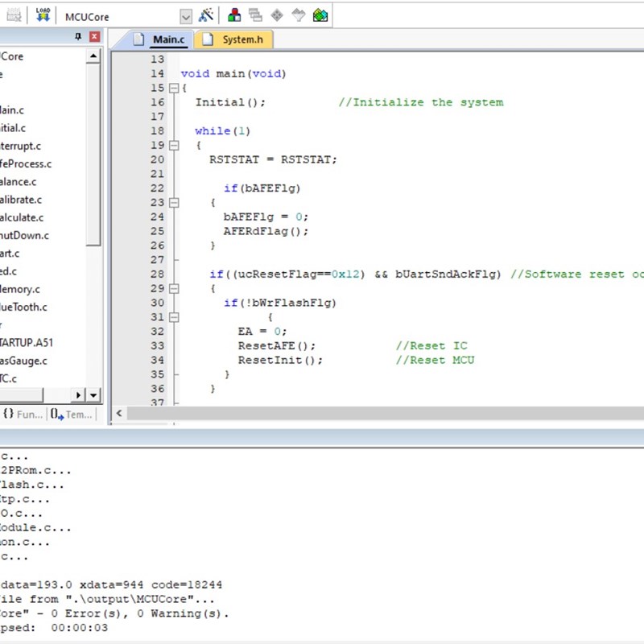
Task: Select Calculate.c in the project tree
Action: [22, 217]
